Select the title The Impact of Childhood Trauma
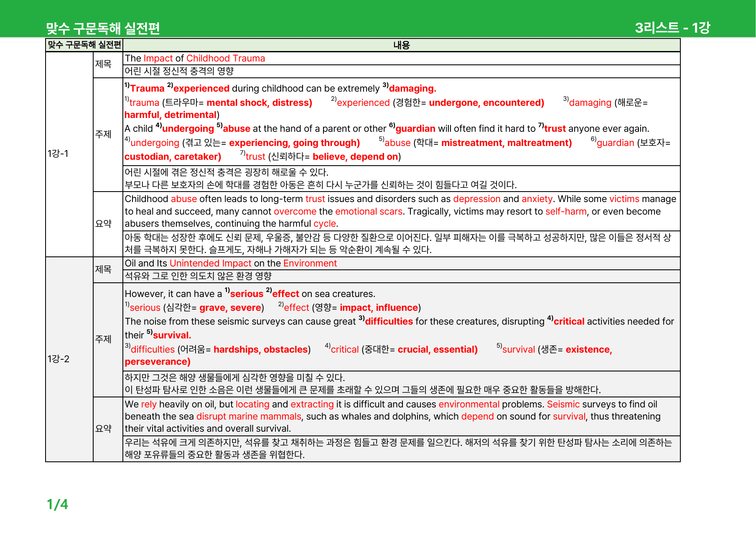 [195, 58]
